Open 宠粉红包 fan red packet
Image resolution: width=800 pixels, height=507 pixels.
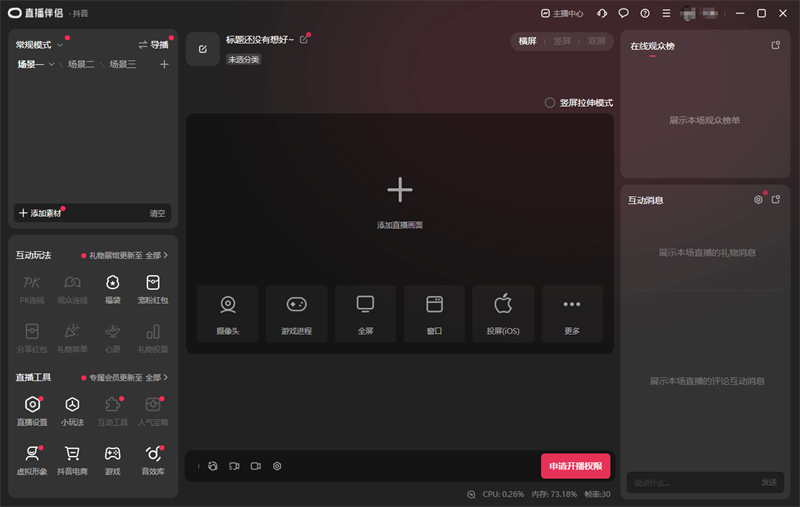[x=152, y=287]
